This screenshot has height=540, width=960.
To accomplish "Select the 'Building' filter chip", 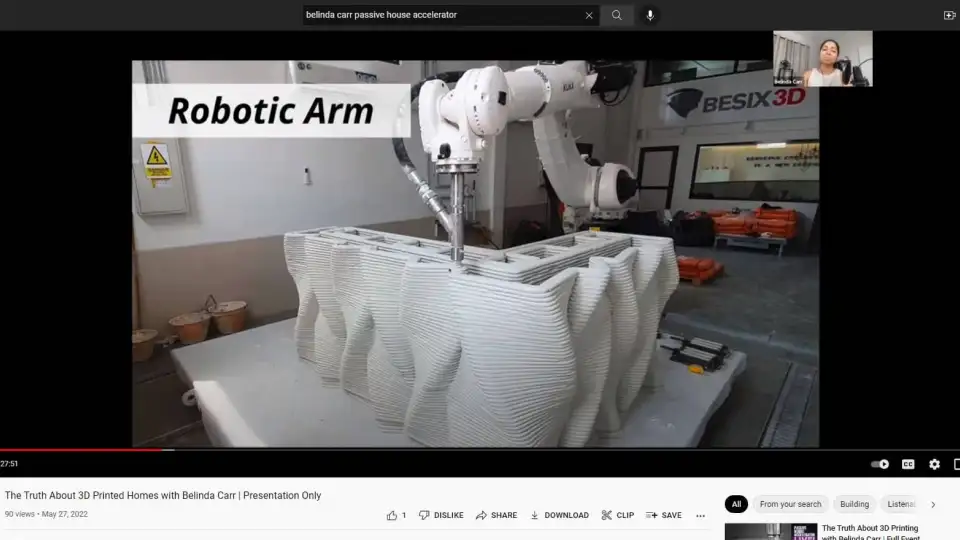I will [x=854, y=504].
